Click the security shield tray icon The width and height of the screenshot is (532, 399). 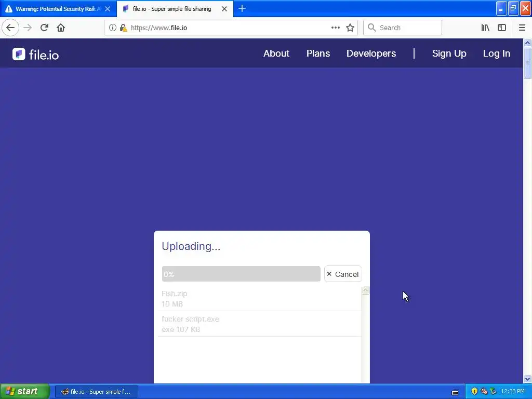pos(474,391)
